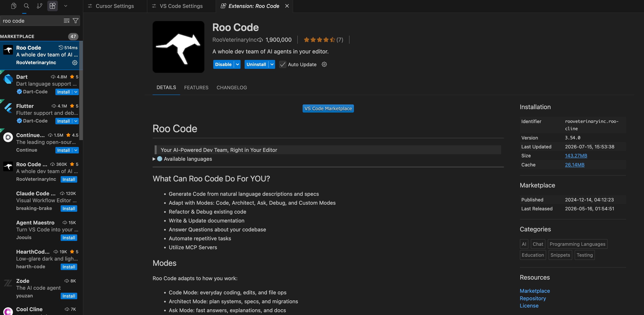The width and height of the screenshot is (644, 315).
Task: Switch to the FEATURES tab
Action: (196, 87)
